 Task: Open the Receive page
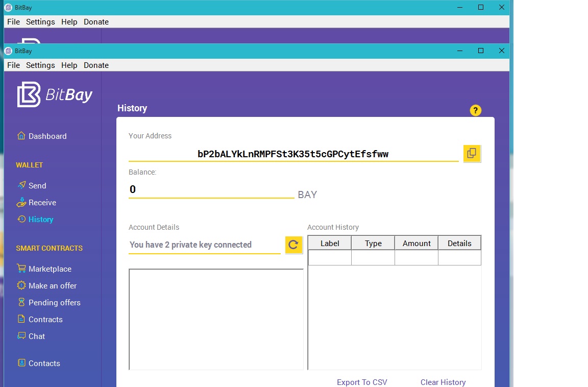click(x=36, y=202)
